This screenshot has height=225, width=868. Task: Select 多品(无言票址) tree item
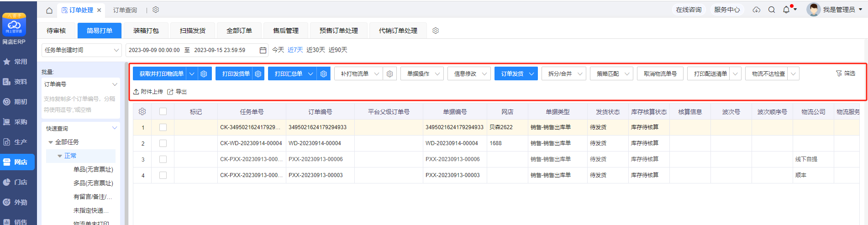(93, 183)
